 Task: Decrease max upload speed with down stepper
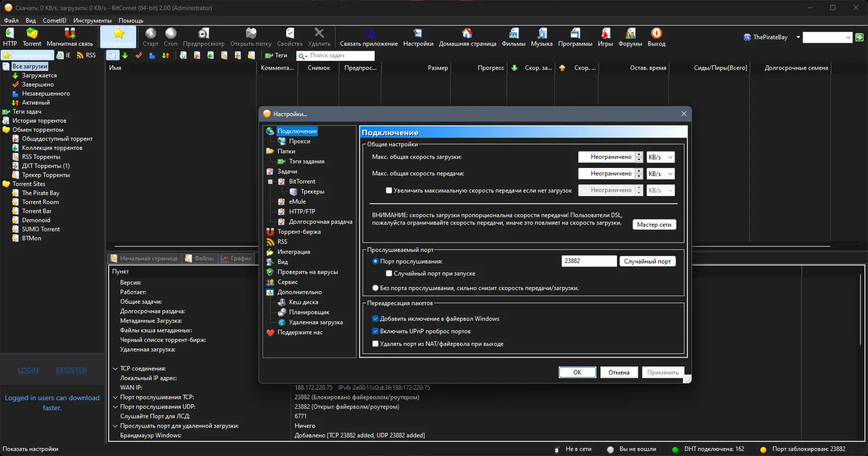(639, 176)
